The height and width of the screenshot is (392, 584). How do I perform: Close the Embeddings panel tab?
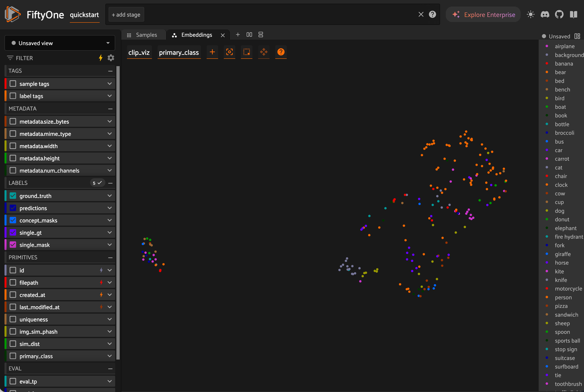tap(223, 35)
